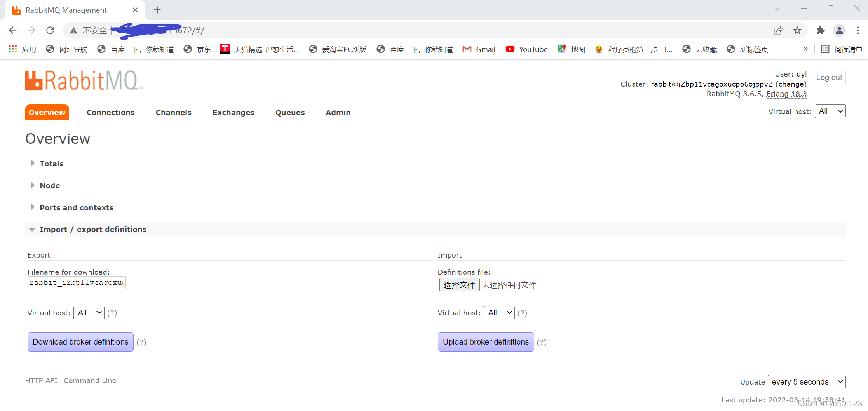Reload the page
868x411 pixels.
pyautogui.click(x=50, y=30)
